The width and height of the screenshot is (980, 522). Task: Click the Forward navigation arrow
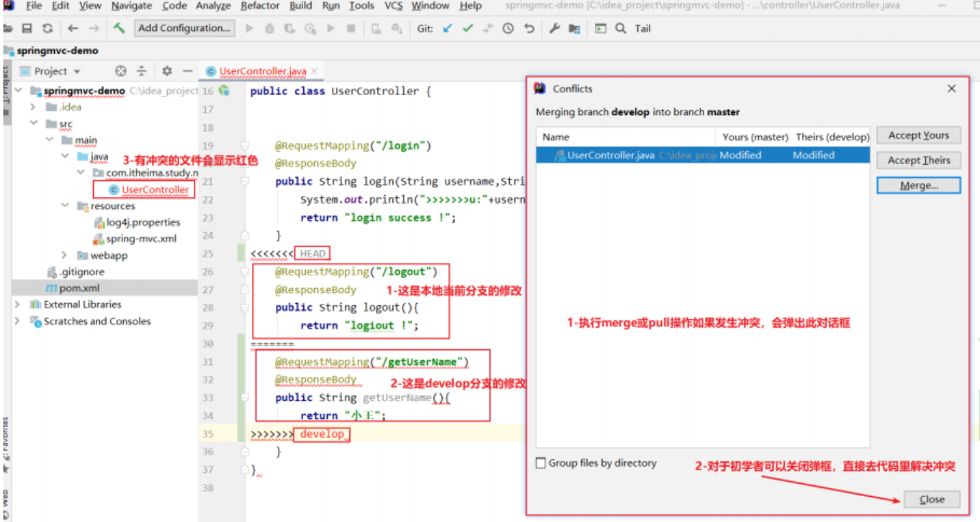coord(94,29)
